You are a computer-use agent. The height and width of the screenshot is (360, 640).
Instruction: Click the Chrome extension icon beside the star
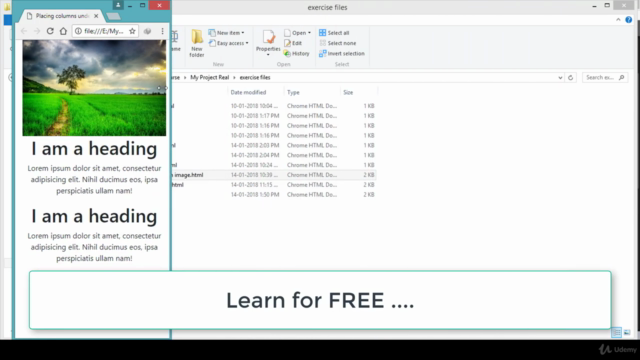(147, 31)
